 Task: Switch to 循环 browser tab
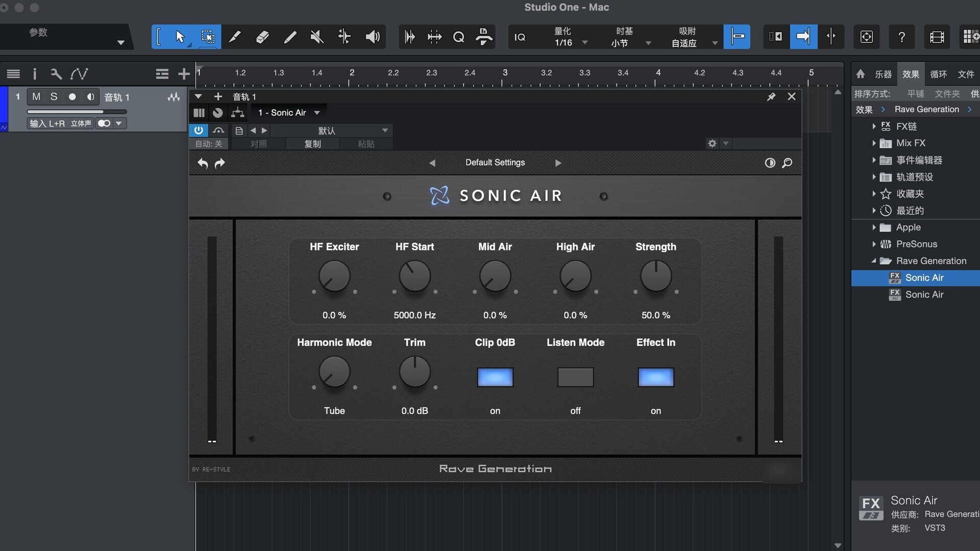pos(938,74)
